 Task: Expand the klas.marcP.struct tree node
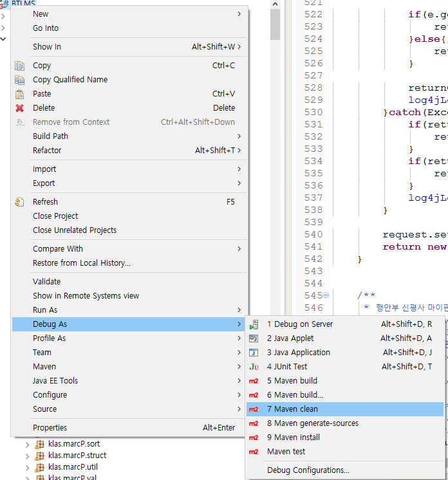28,456
